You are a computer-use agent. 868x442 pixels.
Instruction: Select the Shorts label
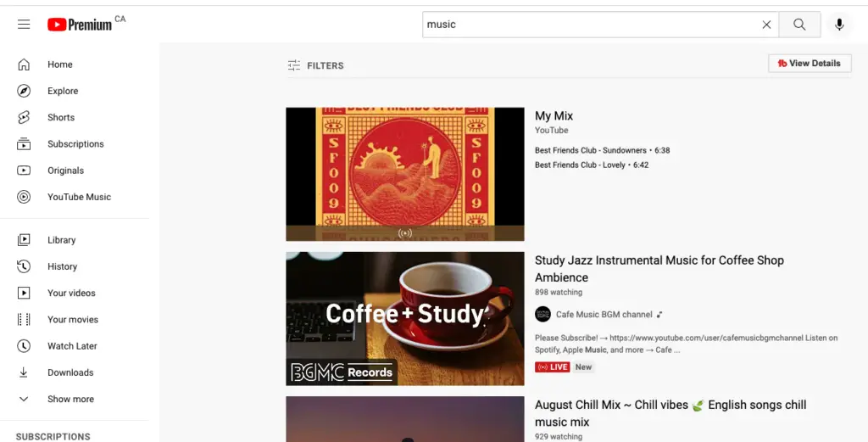pos(61,117)
